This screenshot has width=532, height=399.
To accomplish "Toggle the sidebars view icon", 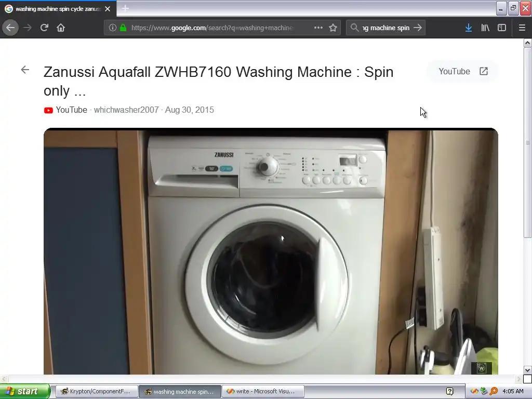I will (502, 28).
